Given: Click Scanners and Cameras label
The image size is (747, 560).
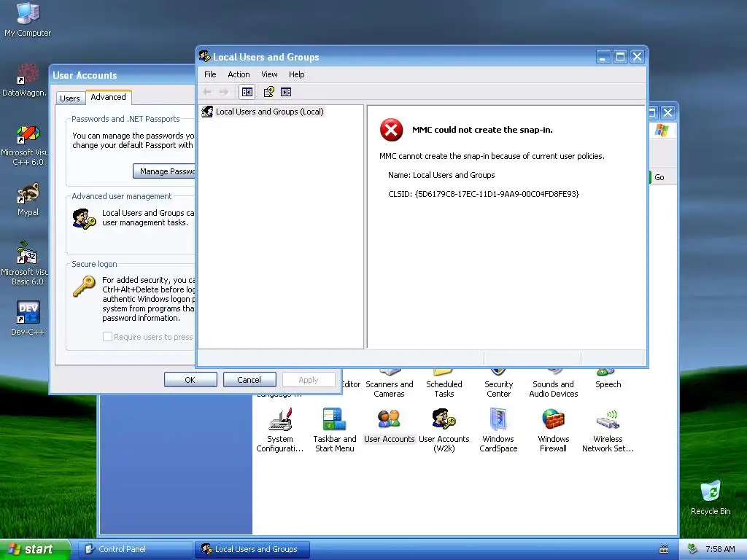Looking at the screenshot, I should pos(390,389).
